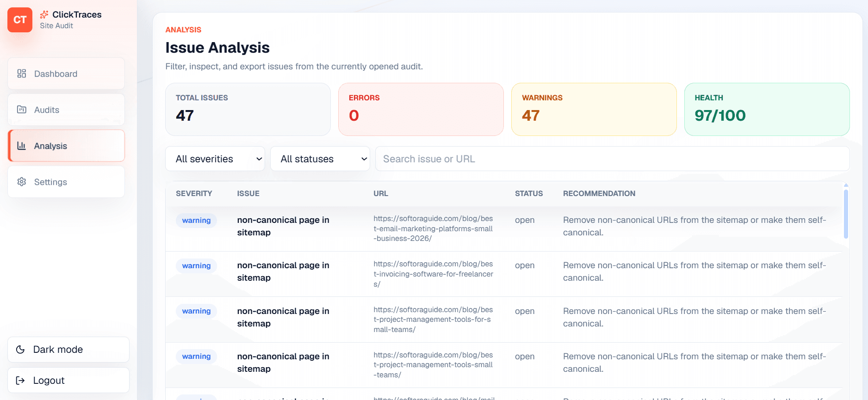This screenshot has height=400, width=868.
Task: Open the All severities dropdown
Action: coord(215,159)
